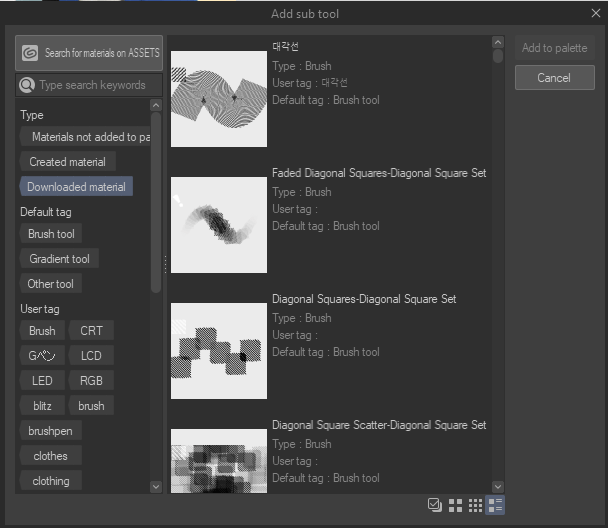Click the 대각선 material title

pyautogui.click(x=285, y=47)
